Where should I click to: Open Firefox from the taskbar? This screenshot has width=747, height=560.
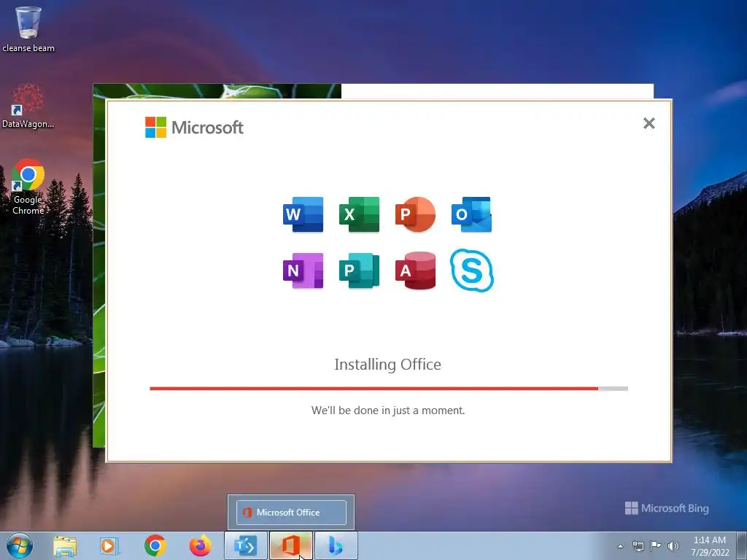click(200, 545)
